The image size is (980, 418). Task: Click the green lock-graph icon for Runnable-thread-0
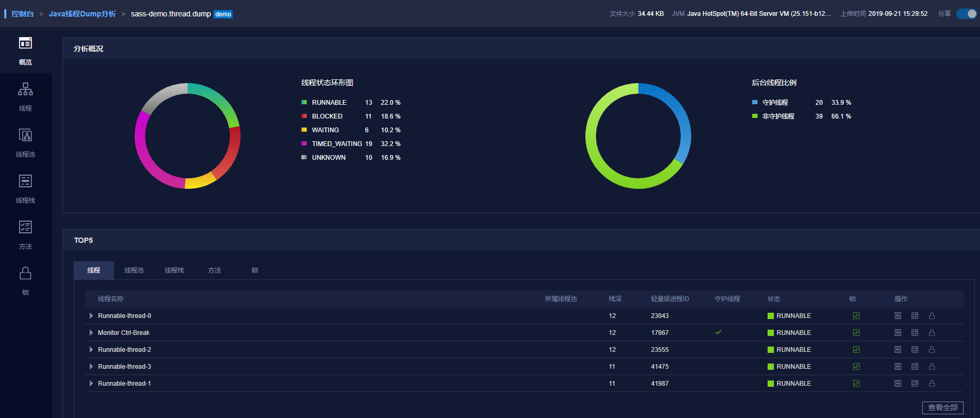[856, 316]
